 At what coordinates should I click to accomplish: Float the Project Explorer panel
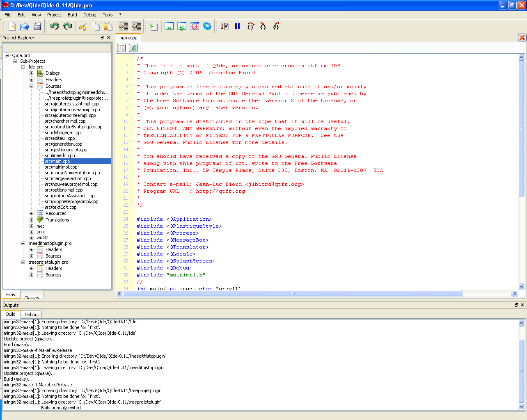tap(103, 38)
